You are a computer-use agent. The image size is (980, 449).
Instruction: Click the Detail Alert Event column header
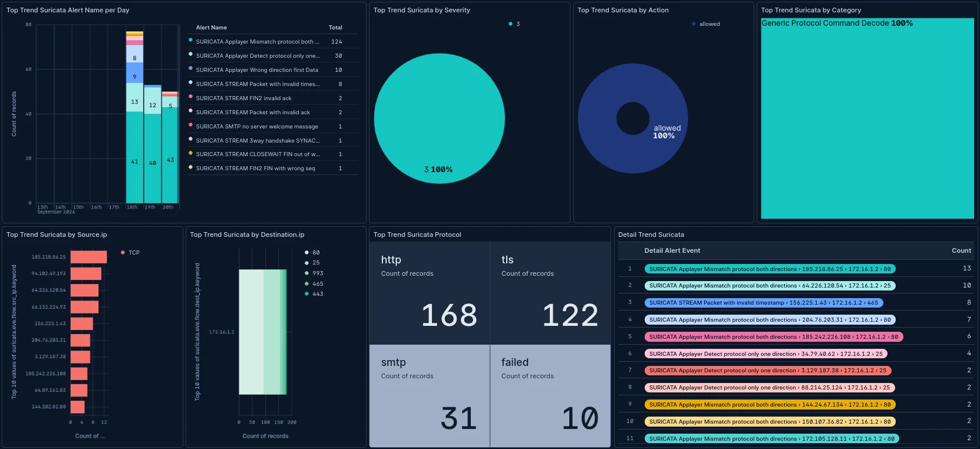click(x=672, y=250)
